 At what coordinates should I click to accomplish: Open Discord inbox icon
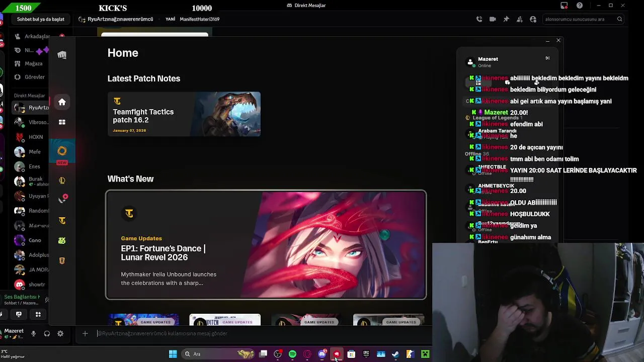point(565,6)
